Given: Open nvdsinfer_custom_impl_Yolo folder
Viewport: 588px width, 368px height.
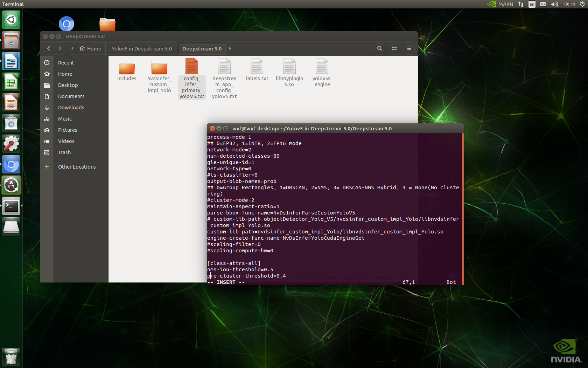Looking at the screenshot, I should (x=159, y=76).
